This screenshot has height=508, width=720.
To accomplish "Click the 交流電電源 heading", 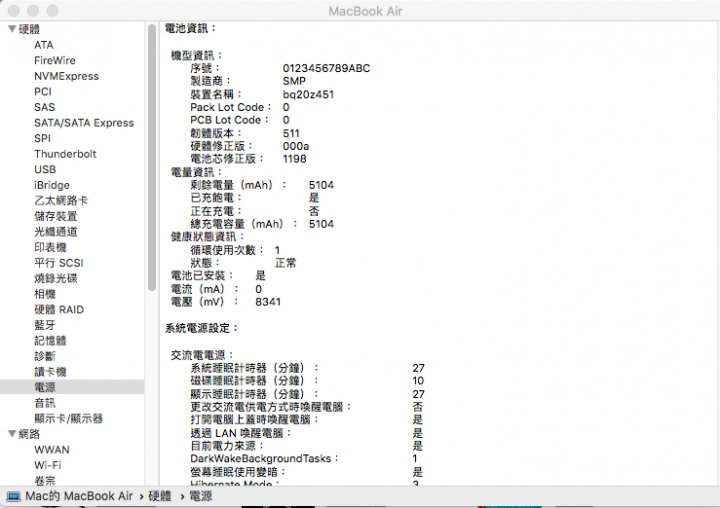I will pos(202,355).
